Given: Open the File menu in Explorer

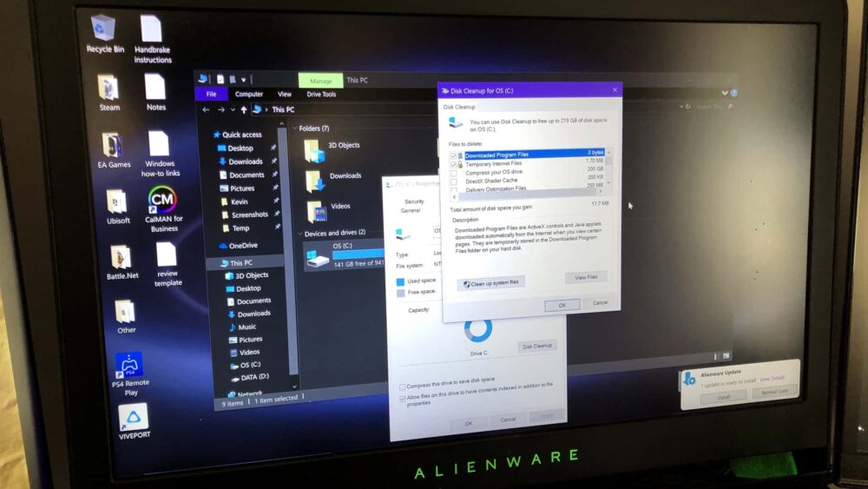Looking at the screenshot, I should (x=212, y=94).
